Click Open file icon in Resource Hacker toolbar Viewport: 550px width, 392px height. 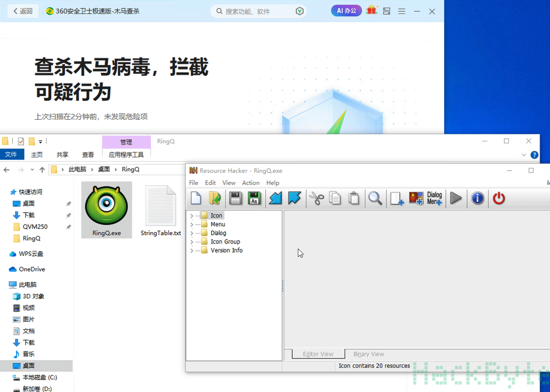[215, 198]
